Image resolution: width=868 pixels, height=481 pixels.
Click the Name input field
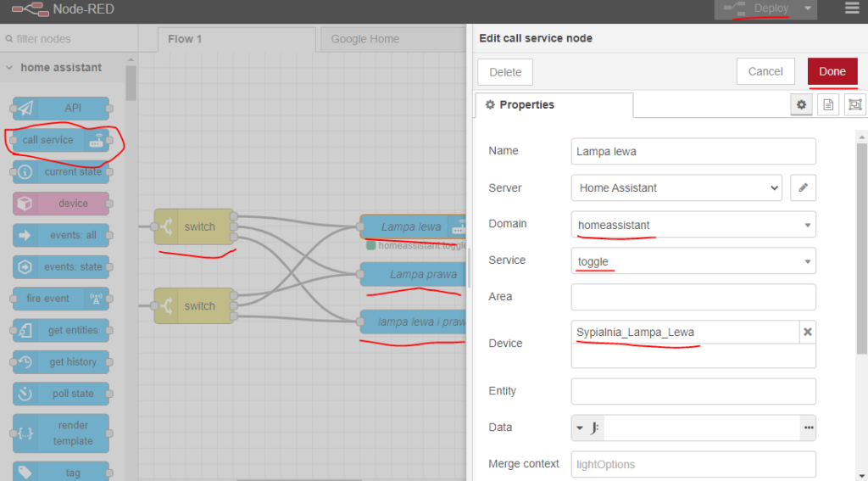pos(693,152)
